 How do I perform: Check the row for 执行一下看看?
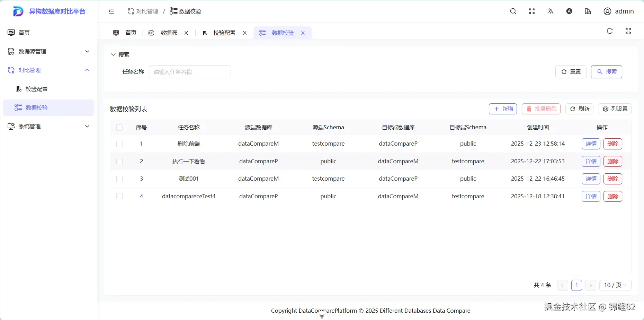tap(119, 161)
